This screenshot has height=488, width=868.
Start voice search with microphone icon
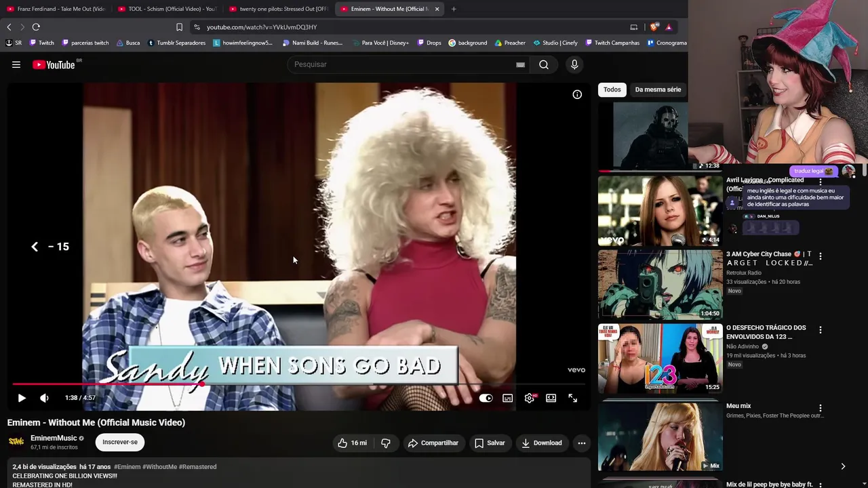pos(574,64)
